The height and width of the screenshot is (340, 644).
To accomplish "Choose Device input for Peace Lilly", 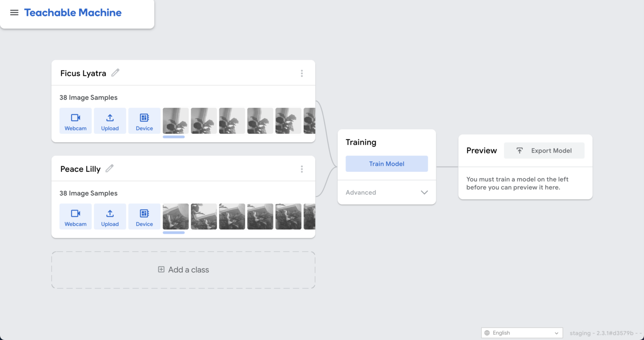I will coord(144,216).
